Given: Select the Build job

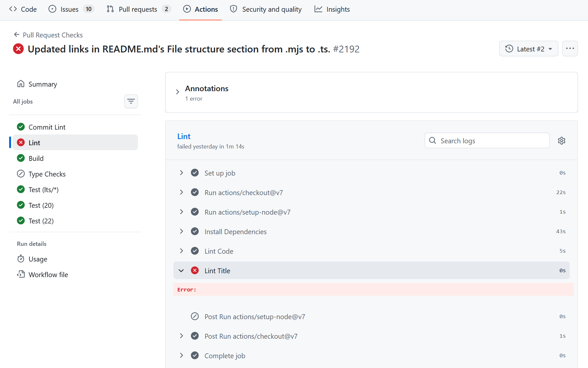Looking at the screenshot, I should [x=75, y=158].
